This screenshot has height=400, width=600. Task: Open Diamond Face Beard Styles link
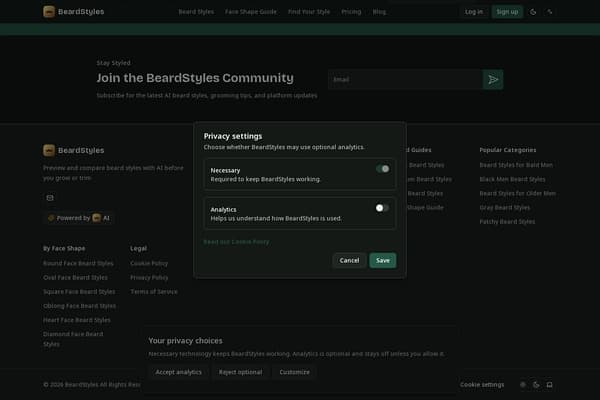[x=73, y=339]
